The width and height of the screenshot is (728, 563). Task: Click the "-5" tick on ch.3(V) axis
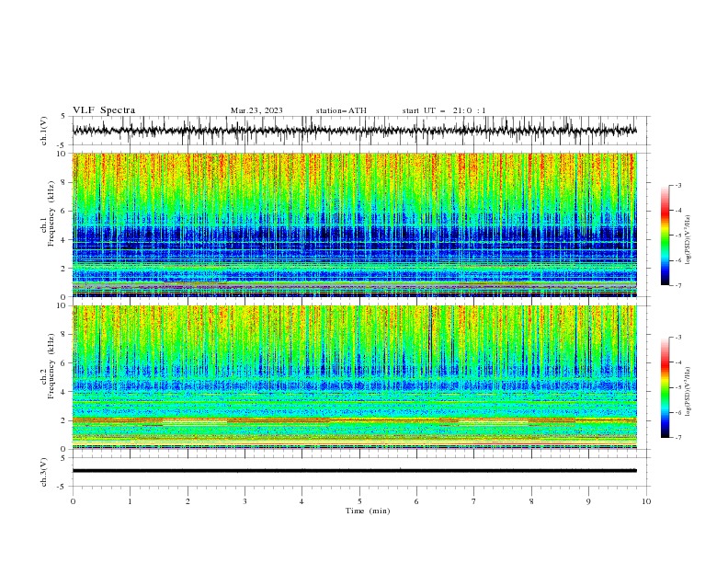click(63, 487)
